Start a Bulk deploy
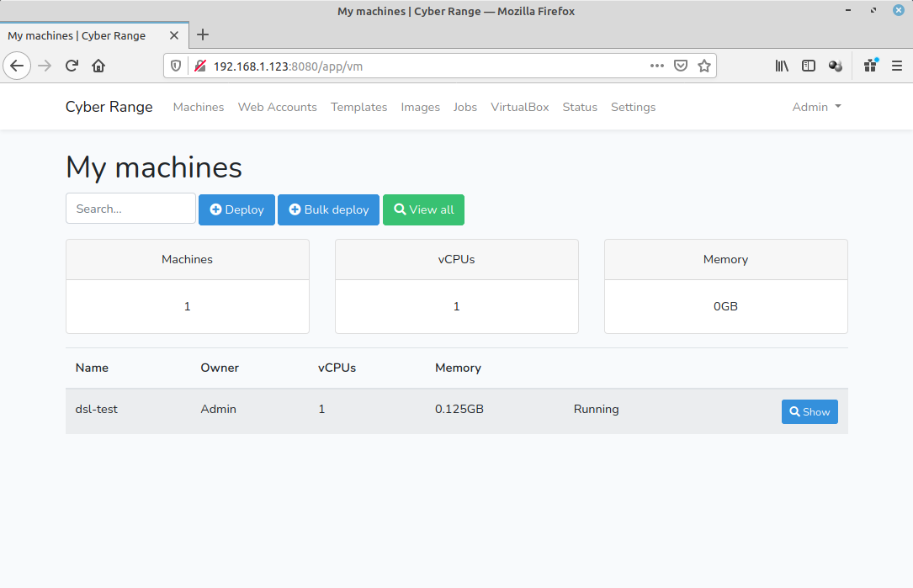 click(x=328, y=209)
